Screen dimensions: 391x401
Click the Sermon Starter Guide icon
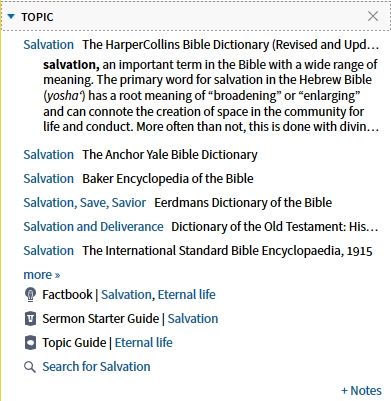[x=30, y=319]
